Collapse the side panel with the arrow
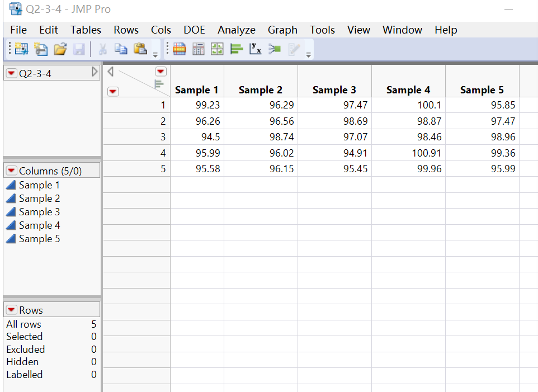 (95, 73)
